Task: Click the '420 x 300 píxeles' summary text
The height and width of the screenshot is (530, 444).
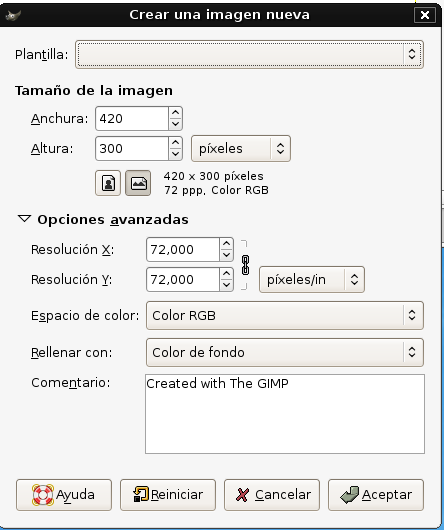Action: [214, 176]
